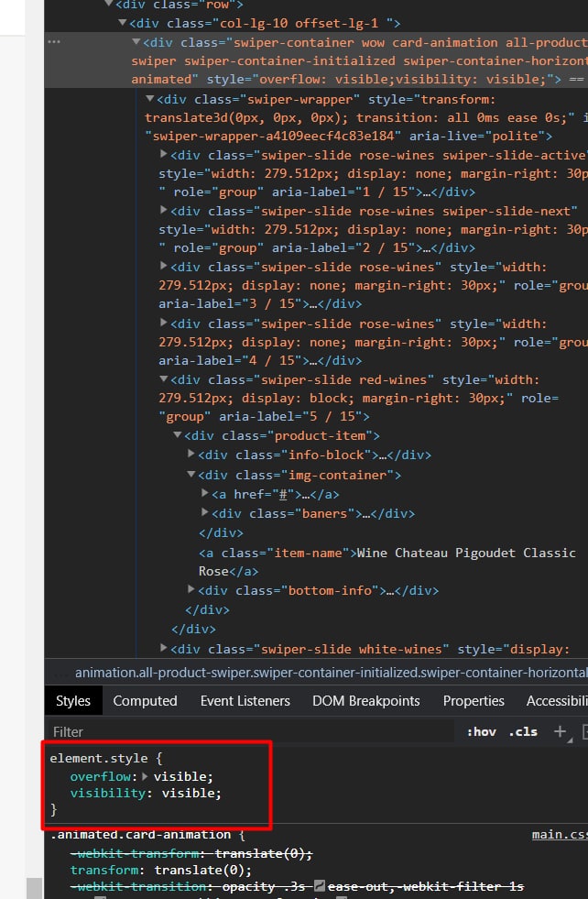This screenshot has height=899, width=588.
Task: Click the .animated.card-animation selector
Action: point(140,834)
